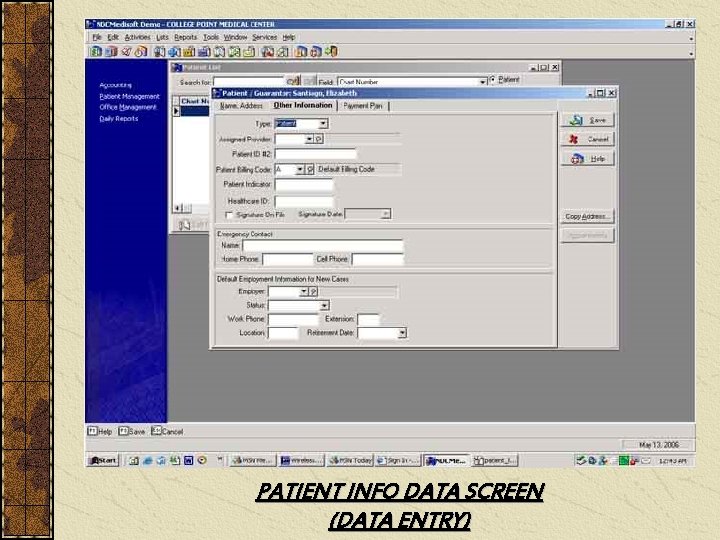The width and height of the screenshot is (720, 540).
Task: Open the Lists menu
Action: 162,37
